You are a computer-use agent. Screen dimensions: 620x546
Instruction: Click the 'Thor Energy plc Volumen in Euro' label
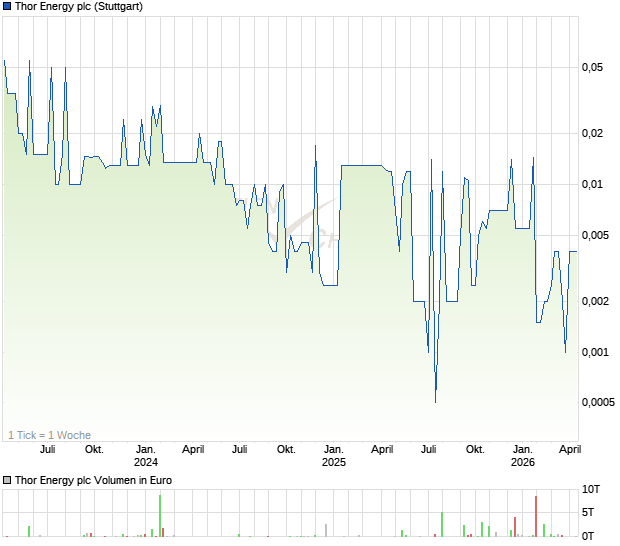[x=93, y=480]
